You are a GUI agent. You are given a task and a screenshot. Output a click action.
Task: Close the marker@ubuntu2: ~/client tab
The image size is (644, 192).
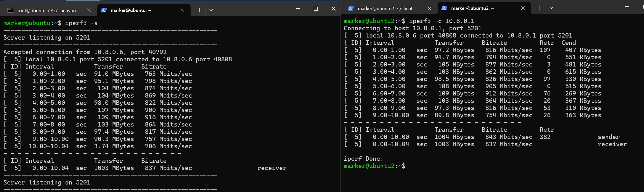tap(429, 8)
